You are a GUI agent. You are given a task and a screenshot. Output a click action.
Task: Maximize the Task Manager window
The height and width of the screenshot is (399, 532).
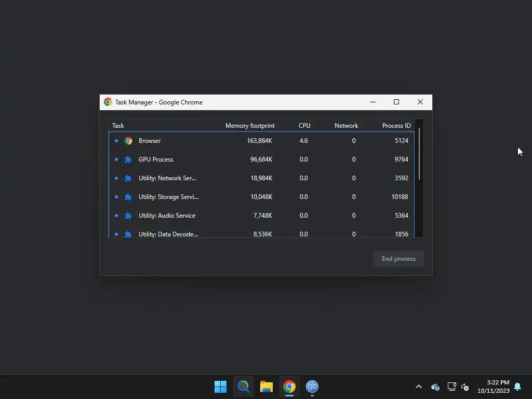click(396, 102)
